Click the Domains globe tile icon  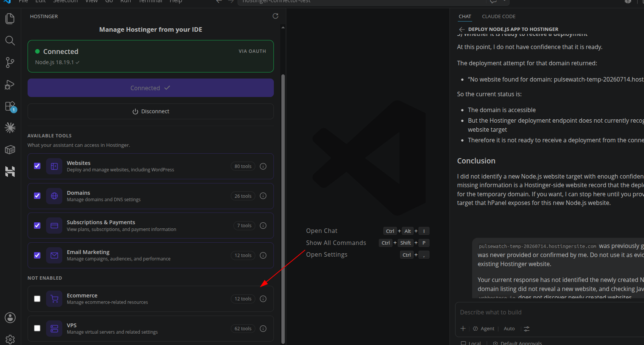click(x=54, y=196)
